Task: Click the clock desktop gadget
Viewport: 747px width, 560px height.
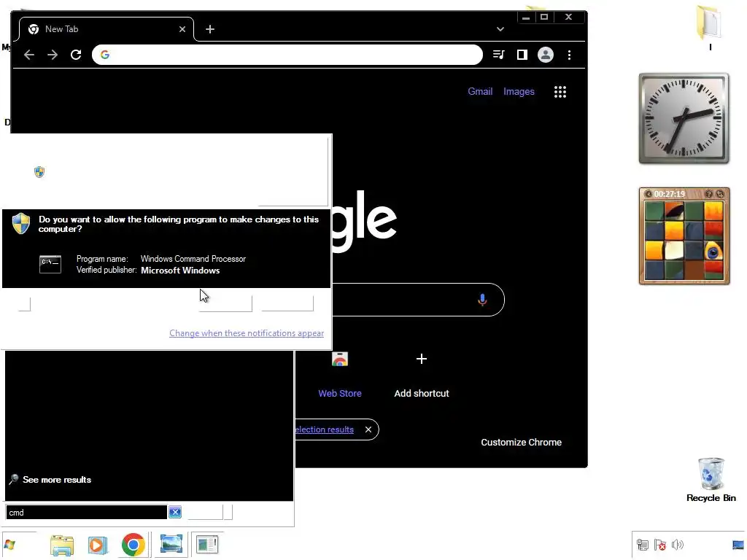Action: pos(684,118)
